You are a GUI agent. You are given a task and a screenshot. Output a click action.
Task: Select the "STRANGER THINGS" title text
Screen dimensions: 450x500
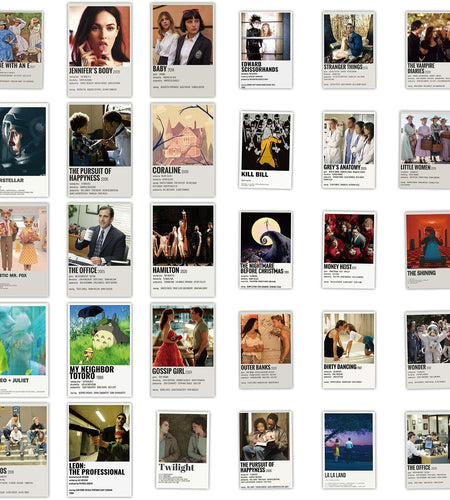tap(343, 67)
